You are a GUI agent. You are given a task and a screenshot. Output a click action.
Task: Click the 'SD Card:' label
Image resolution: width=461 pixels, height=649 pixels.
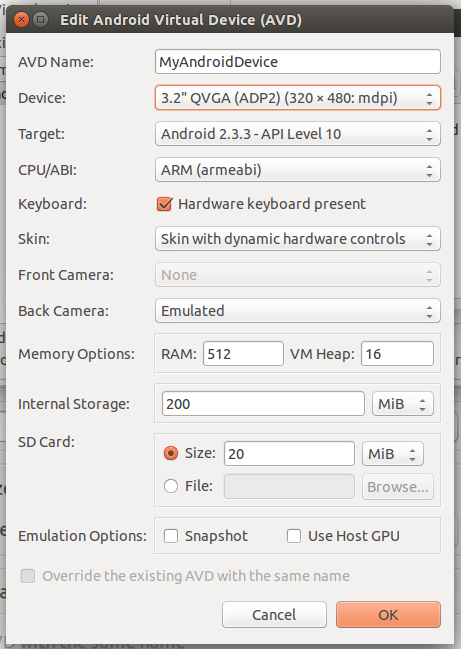point(46,442)
